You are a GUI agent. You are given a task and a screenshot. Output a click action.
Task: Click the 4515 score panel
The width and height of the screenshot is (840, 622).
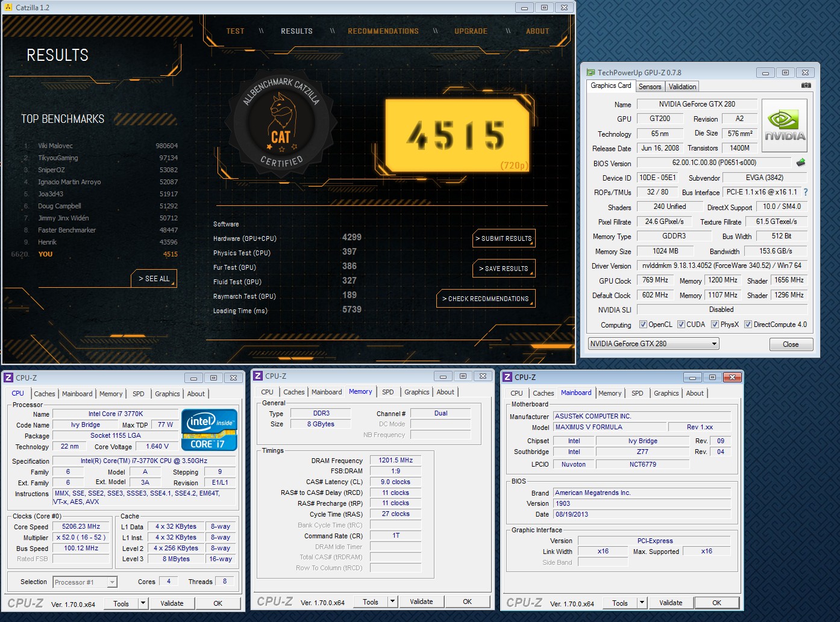[x=457, y=135]
